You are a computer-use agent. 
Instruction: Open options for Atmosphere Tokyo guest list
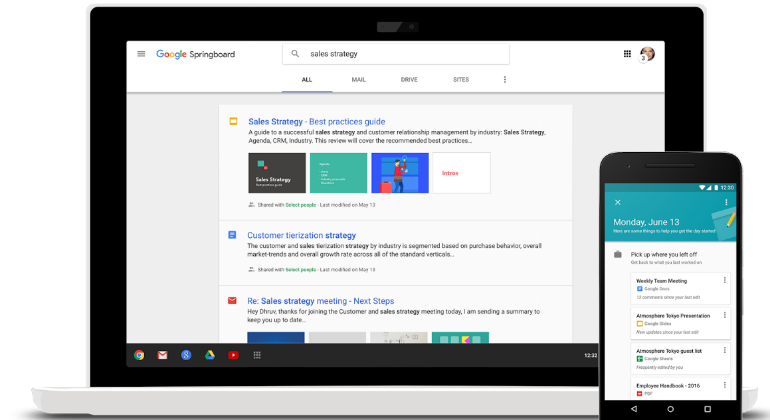tap(724, 350)
